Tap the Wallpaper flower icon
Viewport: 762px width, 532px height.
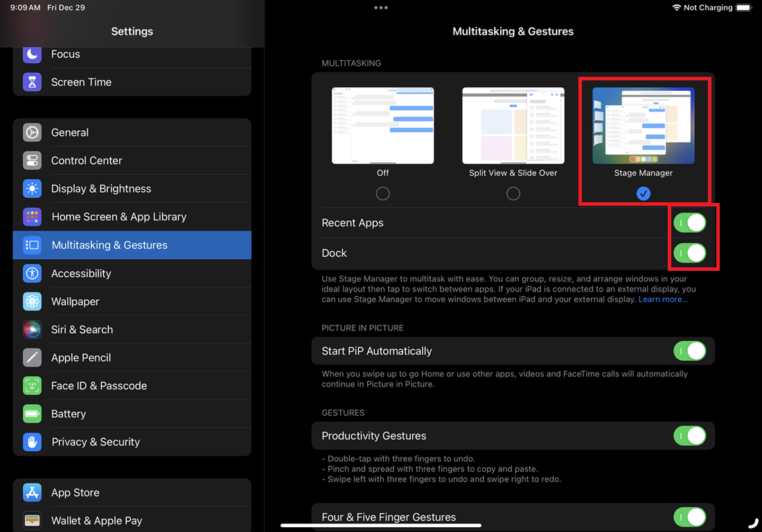pyautogui.click(x=32, y=301)
